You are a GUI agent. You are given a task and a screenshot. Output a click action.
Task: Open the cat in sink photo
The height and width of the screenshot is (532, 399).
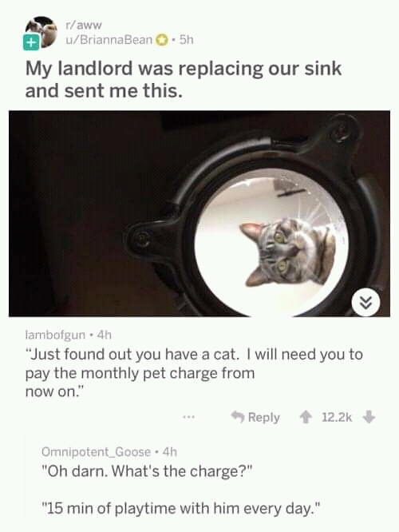[x=199, y=213]
